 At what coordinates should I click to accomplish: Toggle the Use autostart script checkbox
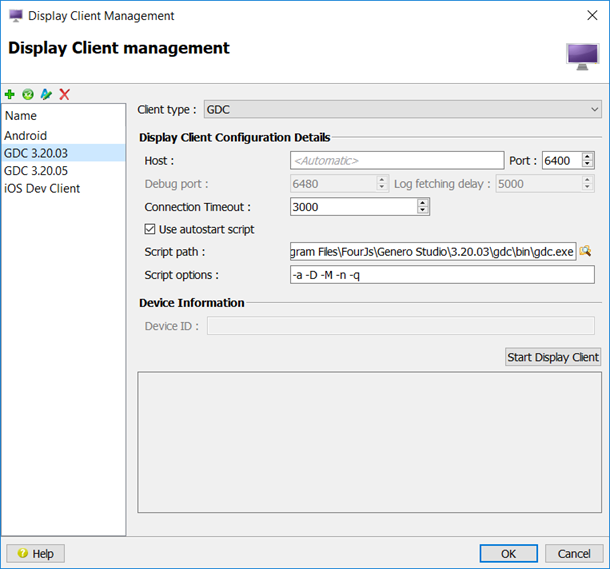pyautogui.click(x=151, y=229)
